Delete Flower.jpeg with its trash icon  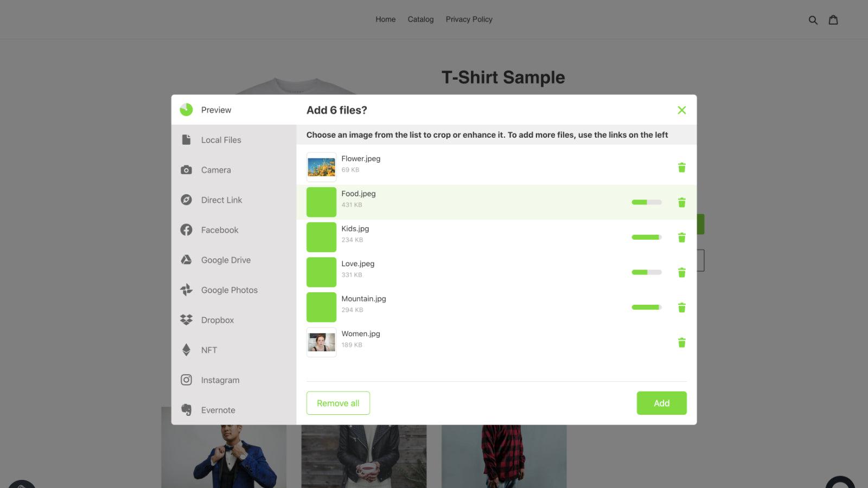click(681, 167)
